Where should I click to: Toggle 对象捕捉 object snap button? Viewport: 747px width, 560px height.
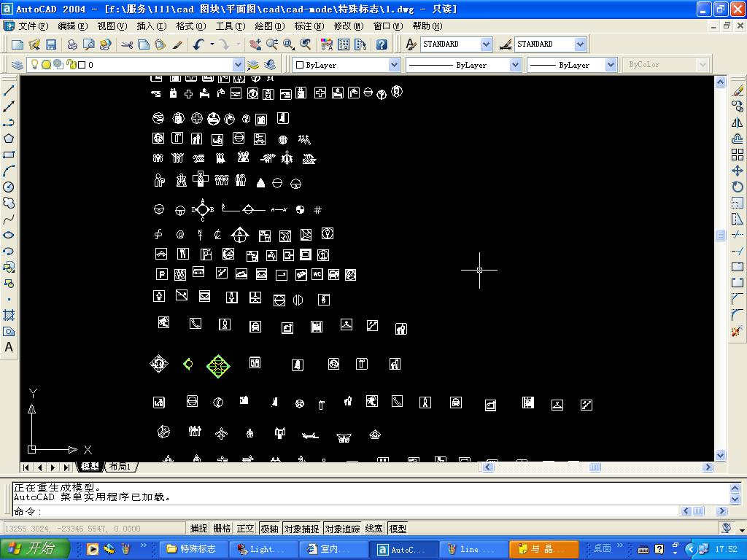(301, 529)
